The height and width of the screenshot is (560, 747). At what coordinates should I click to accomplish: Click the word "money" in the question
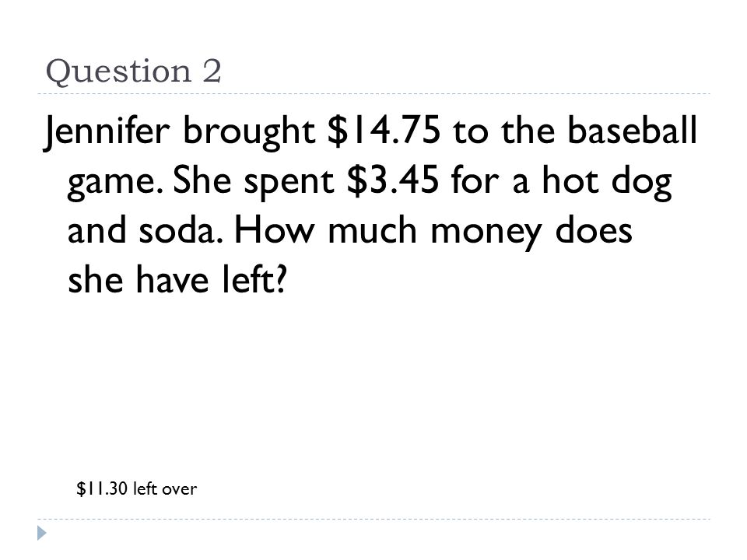click(486, 233)
